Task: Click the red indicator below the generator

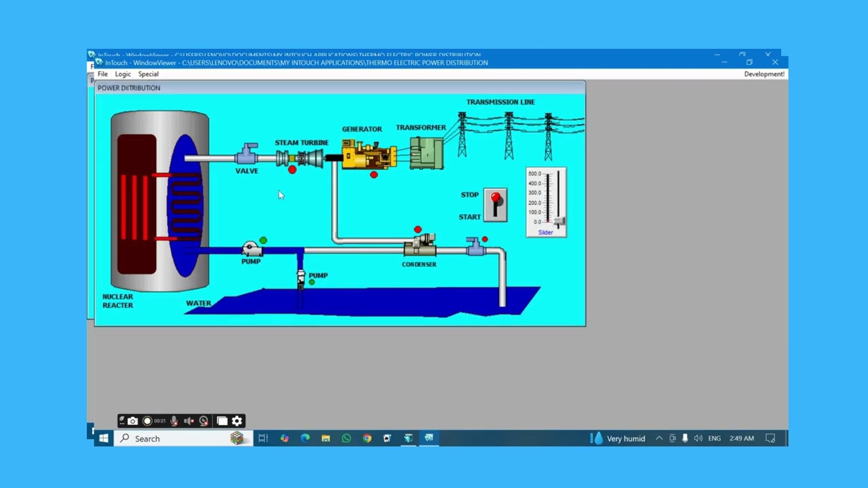Action: [374, 175]
